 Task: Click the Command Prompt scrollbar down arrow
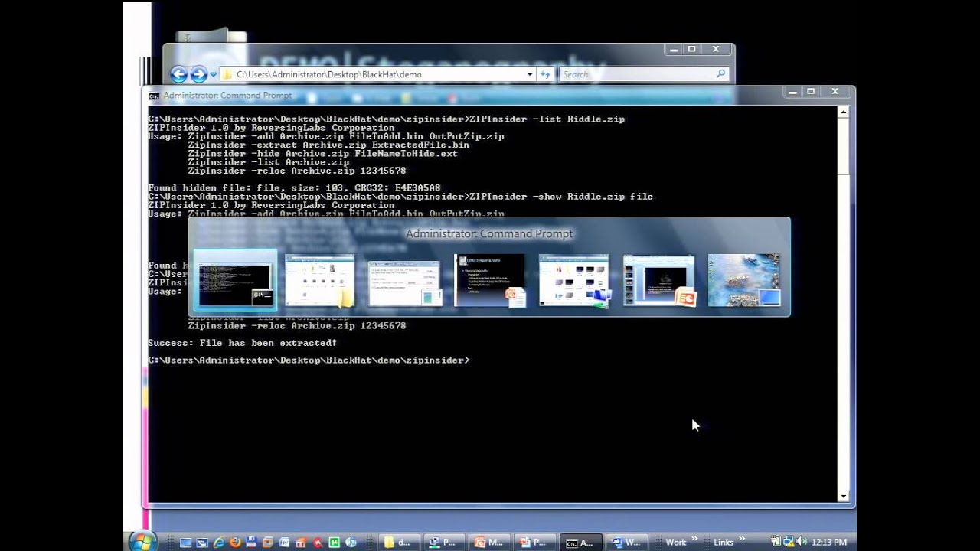843,496
